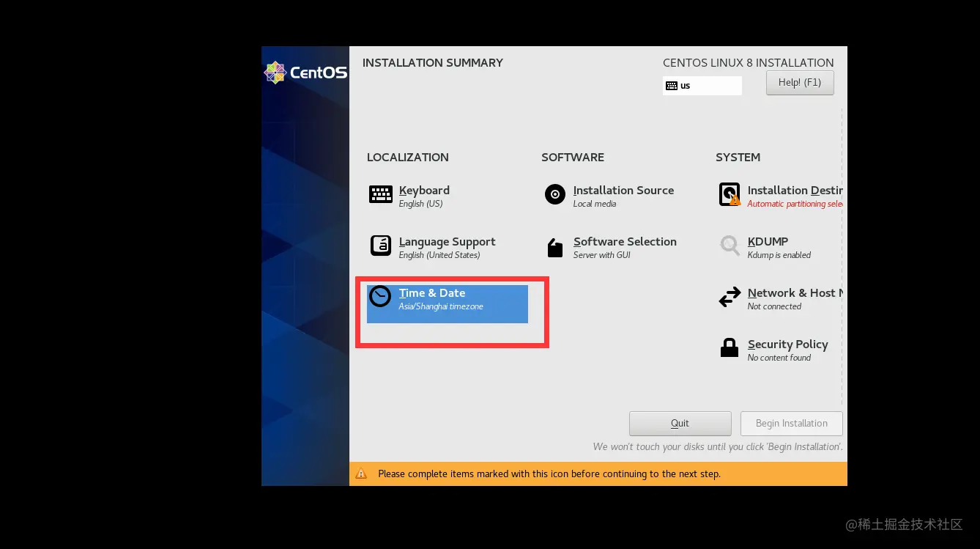Screen dimensions: 980x549
Task: Click the 'English (United States)' language text
Action: 439,255
